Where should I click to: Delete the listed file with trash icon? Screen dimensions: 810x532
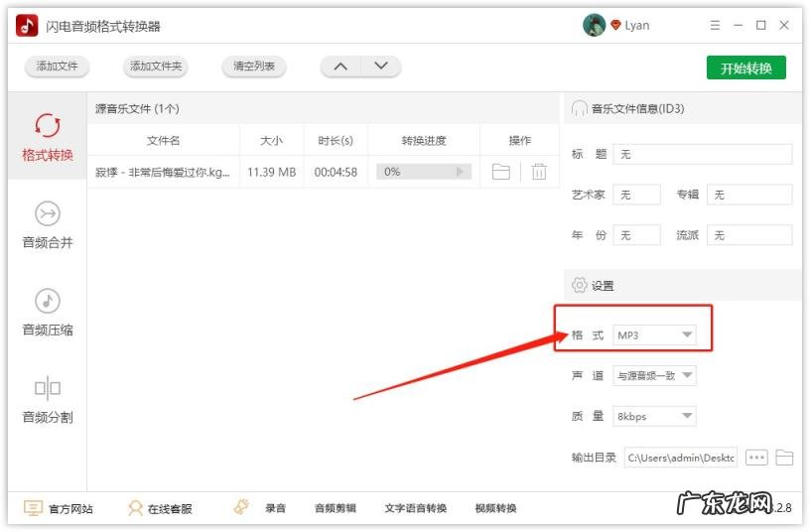[x=539, y=171]
